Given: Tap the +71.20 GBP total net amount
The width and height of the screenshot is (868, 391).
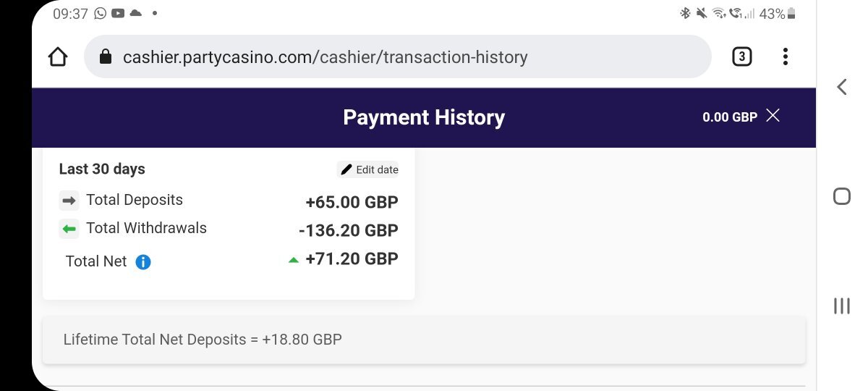Looking at the screenshot, I should 352,259.
